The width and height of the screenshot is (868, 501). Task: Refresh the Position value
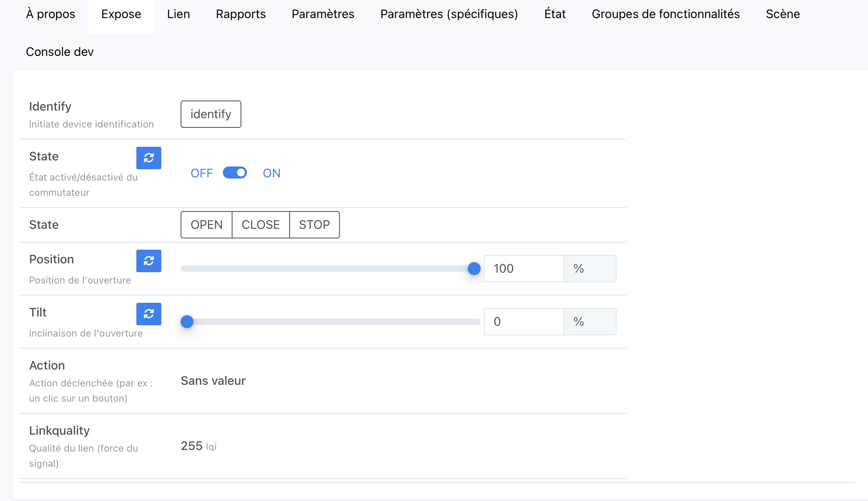click(x=148, y=261)
